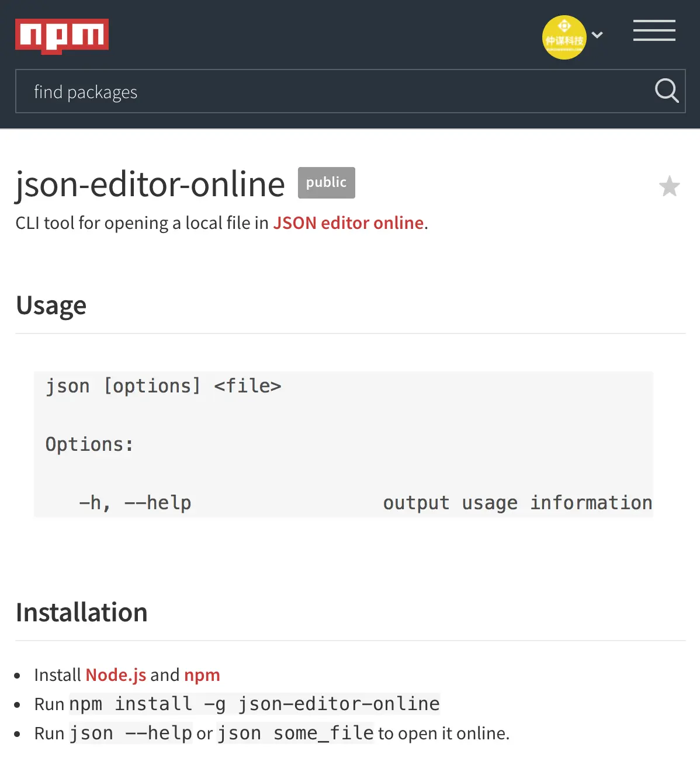This screenshot has width=700, height=758.
Task: Select the Installation heading
Action: pyautogui.click(x=82, y=613)
